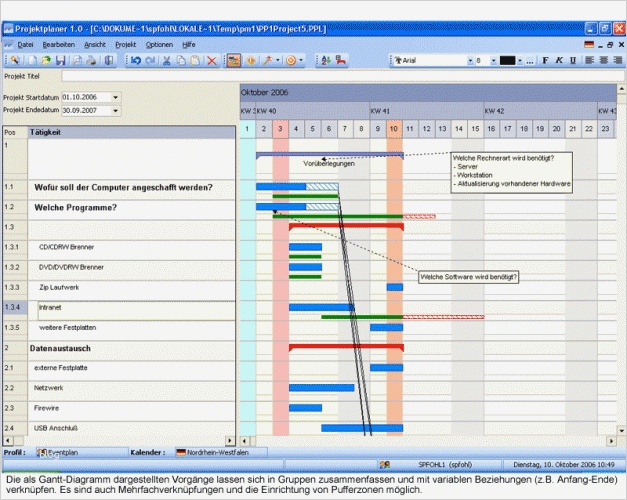Open the Projekt Startdatum date dropdown
Image resolution: width=627 pixels, height=500 pixels.
click(x=115, y=97)
